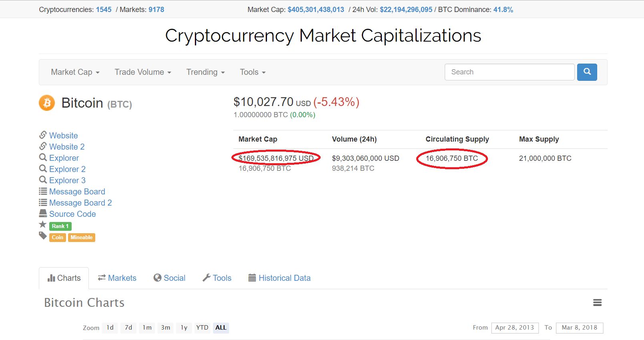The height and width of the screenshot is (340, 644).
Task: Select the YTD zoom range toggle
Action: [202, 328]
